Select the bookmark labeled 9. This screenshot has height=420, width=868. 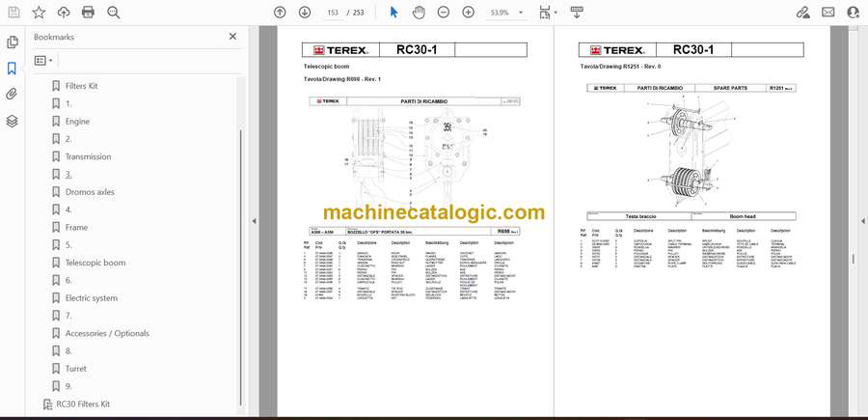click(68, 386)
